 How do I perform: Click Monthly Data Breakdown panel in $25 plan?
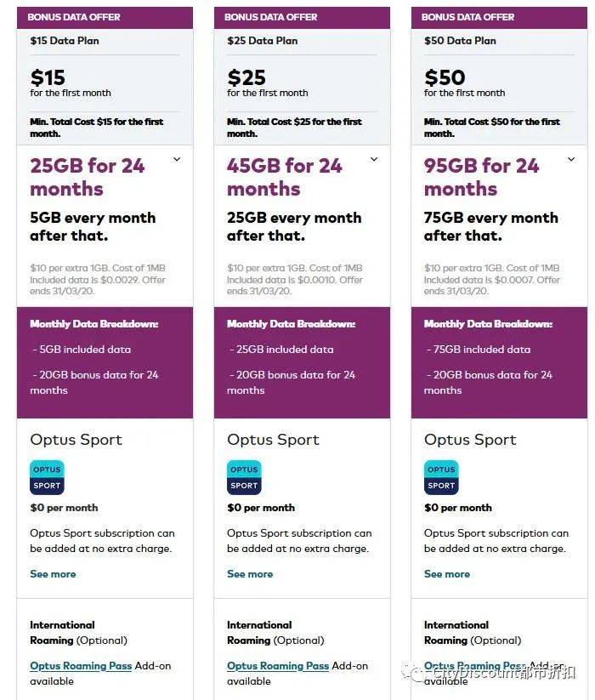302,362
